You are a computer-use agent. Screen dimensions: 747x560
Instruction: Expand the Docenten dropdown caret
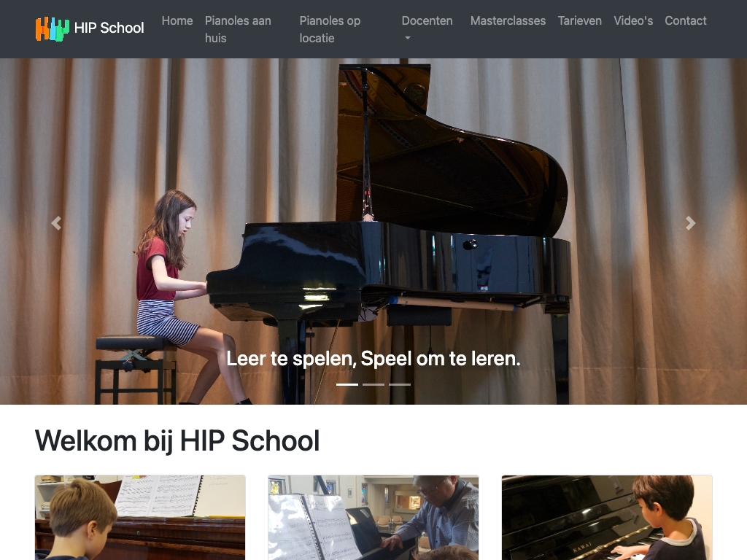(407, 38)
